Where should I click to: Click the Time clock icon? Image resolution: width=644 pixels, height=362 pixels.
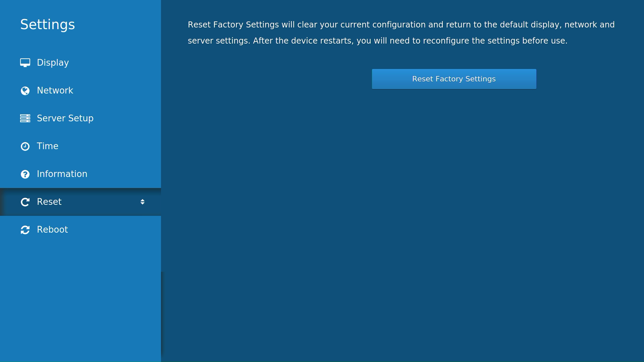[x=25, y=146]
